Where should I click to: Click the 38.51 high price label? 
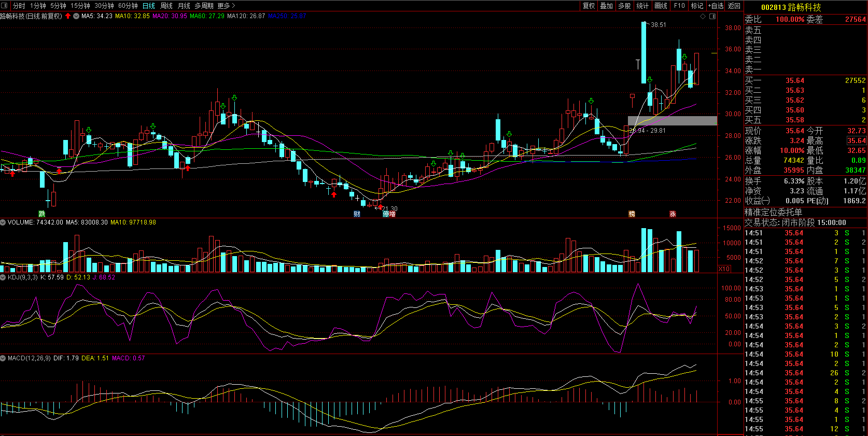point(659,24)
